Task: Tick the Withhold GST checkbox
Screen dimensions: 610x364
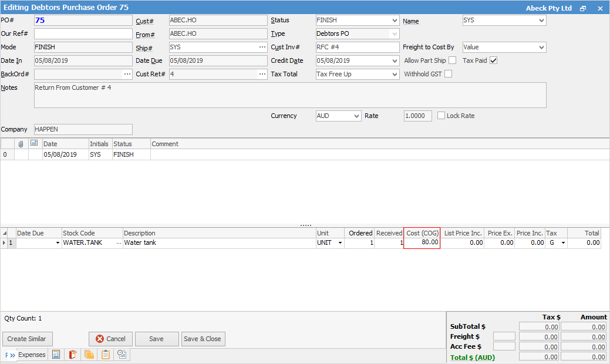Action: tap(449, 74)
